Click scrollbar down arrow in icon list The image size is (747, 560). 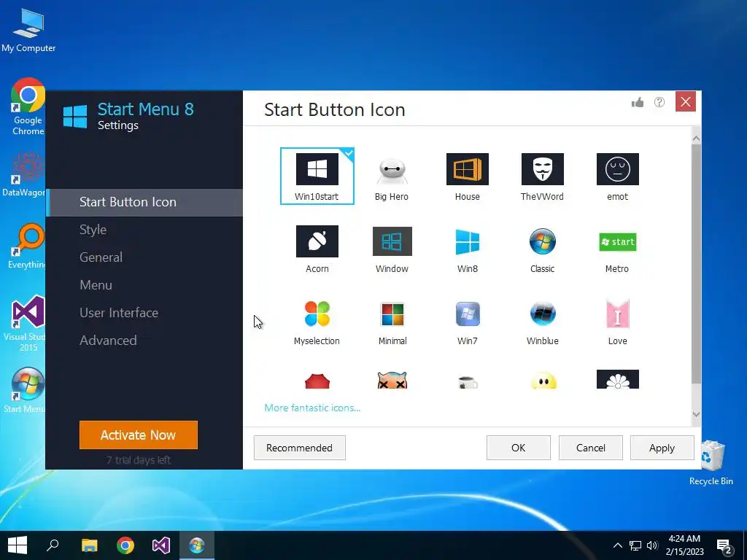696,414
